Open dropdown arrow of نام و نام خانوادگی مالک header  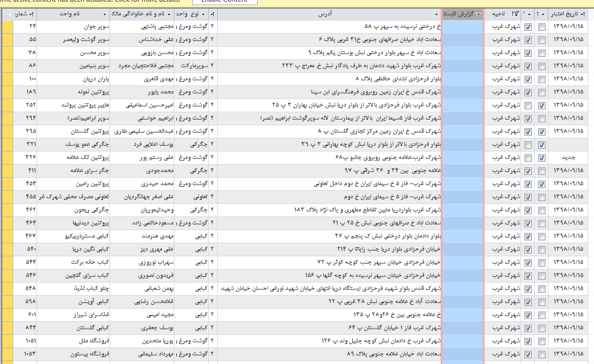tap(169, 14)
